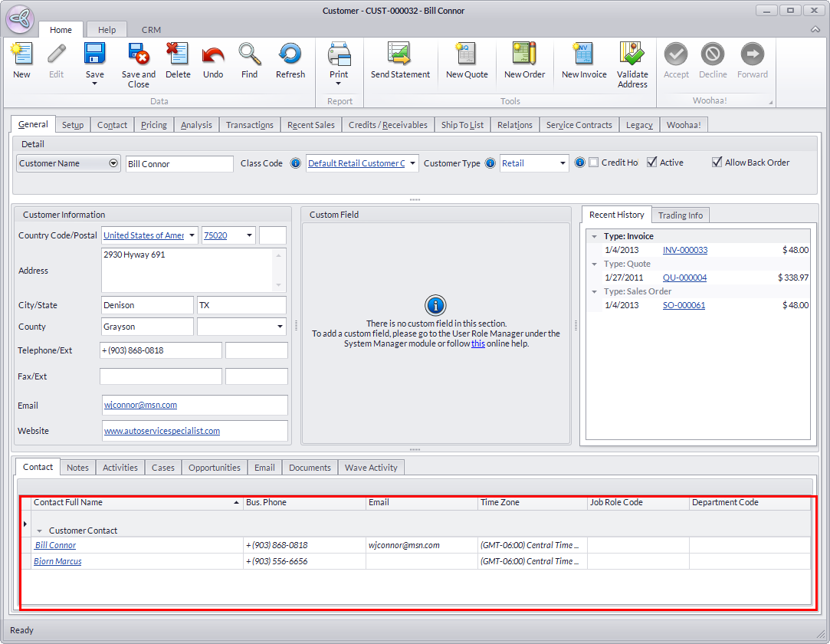Open the Customer Type dropdown

coord(563,163)
